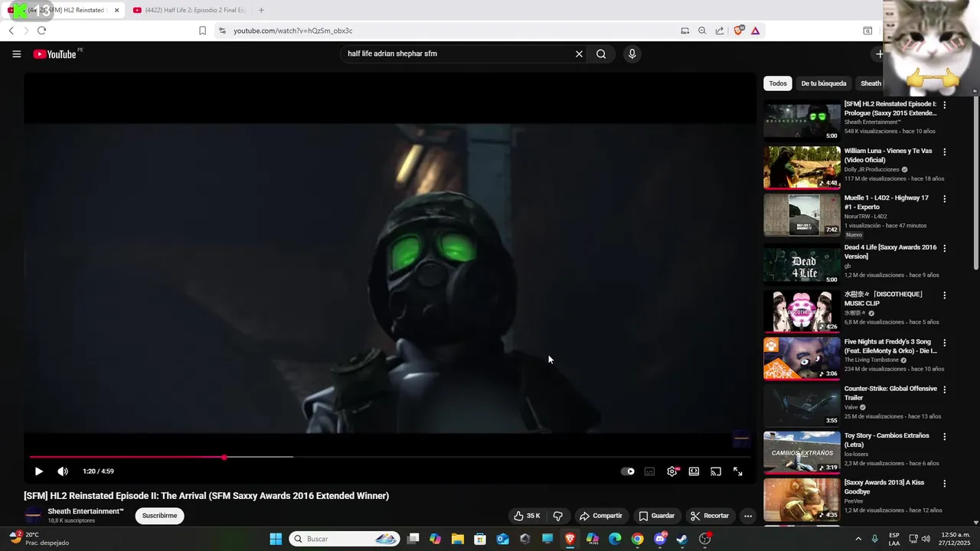Play the paused video

[39, 471]
